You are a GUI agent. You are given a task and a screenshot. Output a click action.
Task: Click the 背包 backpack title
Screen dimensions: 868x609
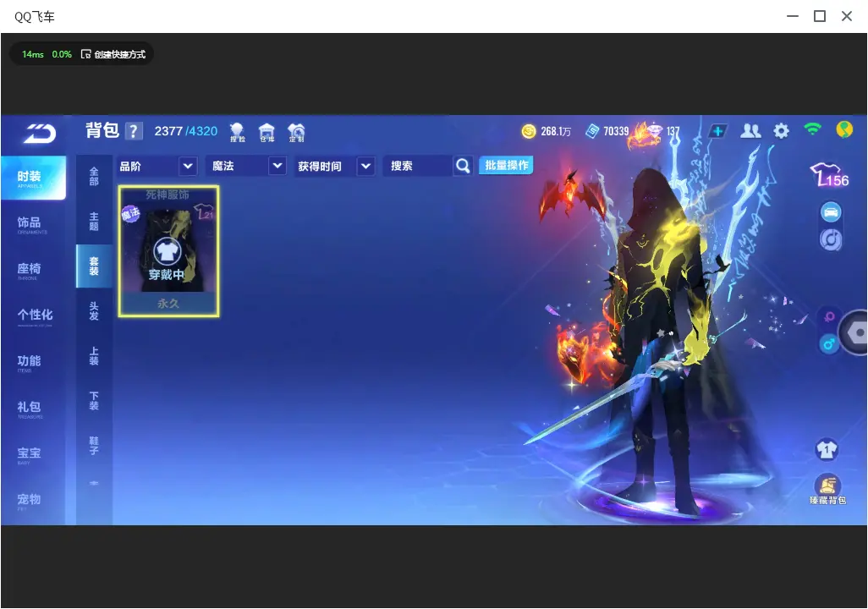102,130
